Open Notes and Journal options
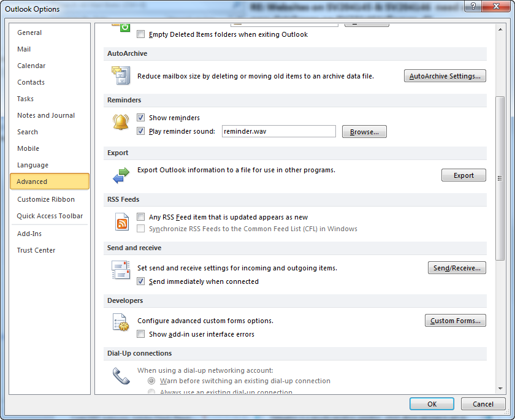This screenshot has height=420, width=515. point(50,115)
